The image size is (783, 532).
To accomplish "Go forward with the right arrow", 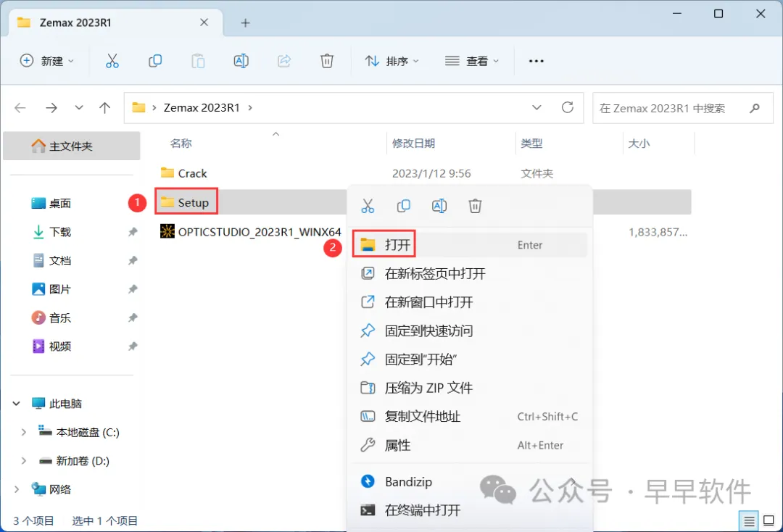I will [x=51, y=108].
